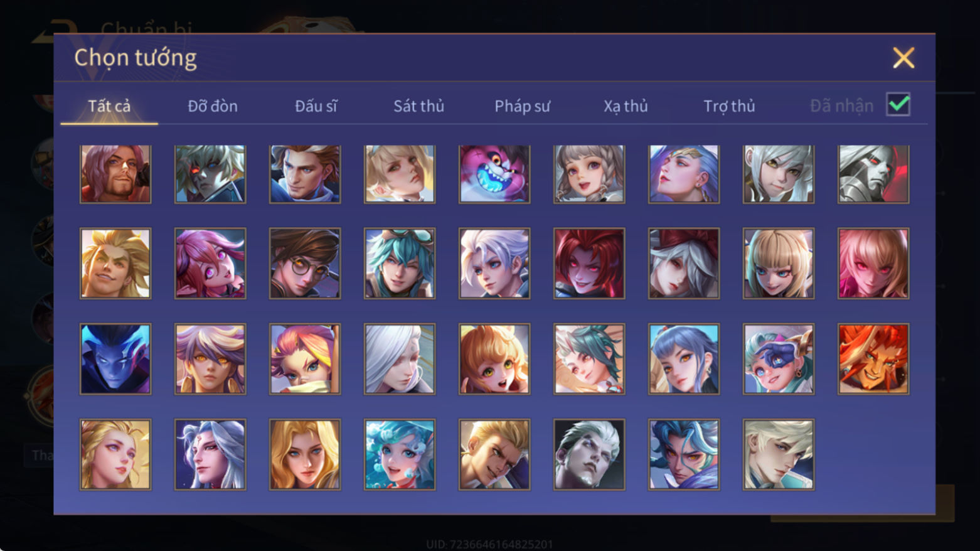
Task: Filter heroes by Pháp sư
Action: [522, 106]
